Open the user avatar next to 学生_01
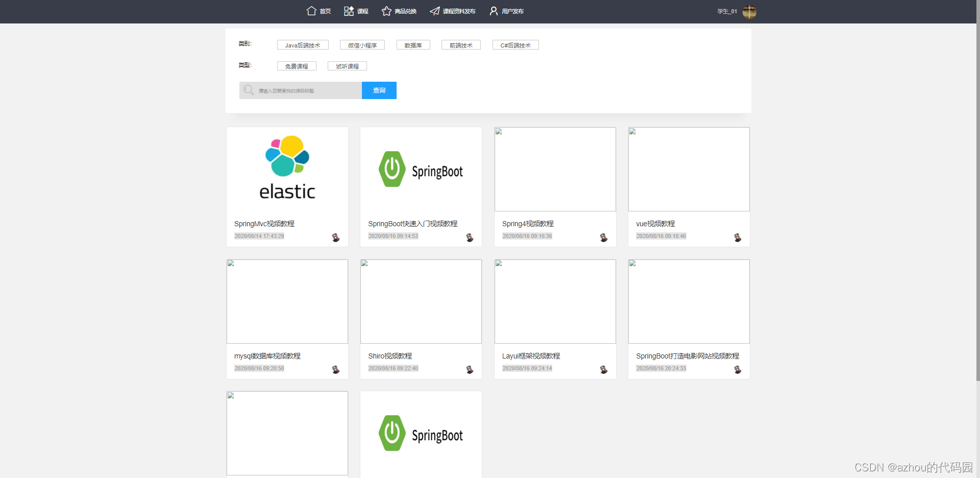Viewport: 980px width, 478px height. pos(749,11)
